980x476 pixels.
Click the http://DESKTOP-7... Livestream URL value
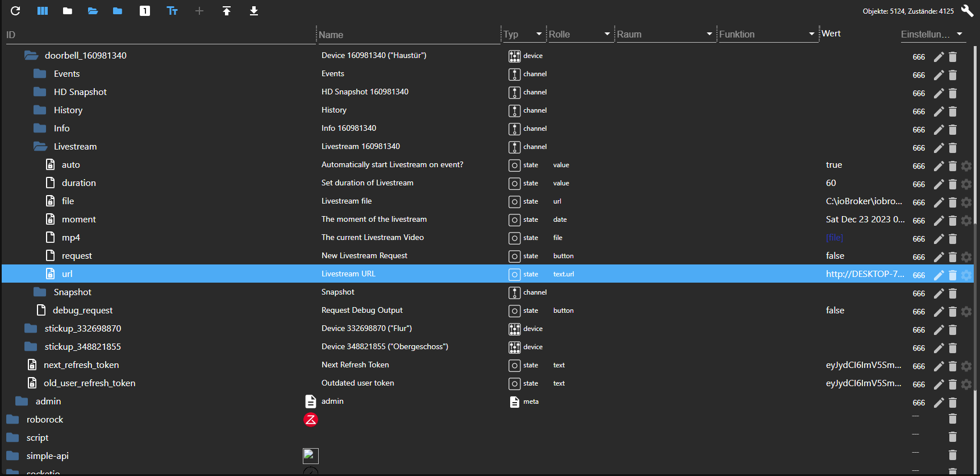(865, 274)
